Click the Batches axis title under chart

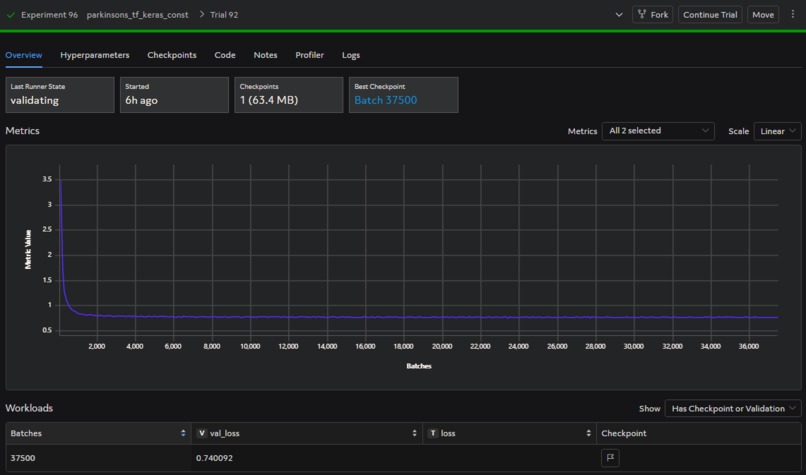419,366
